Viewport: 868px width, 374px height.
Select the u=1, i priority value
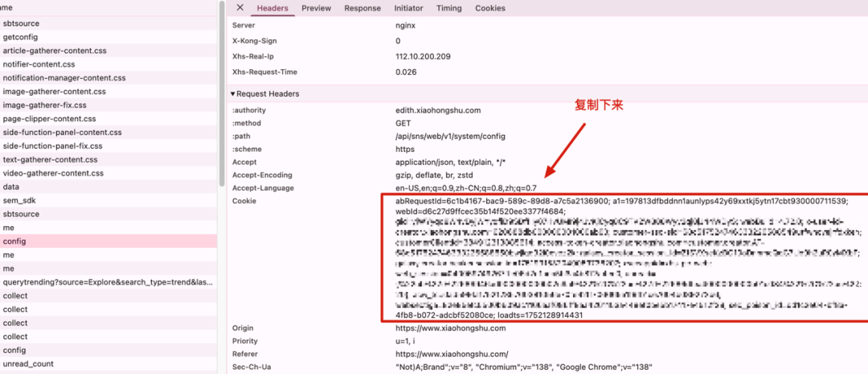pyautogui.click(x=407, y=341)
